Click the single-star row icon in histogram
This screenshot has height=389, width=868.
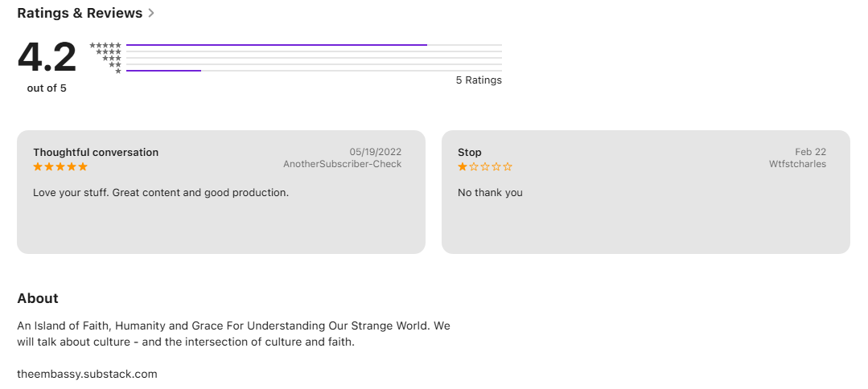[x=118, y=71]
